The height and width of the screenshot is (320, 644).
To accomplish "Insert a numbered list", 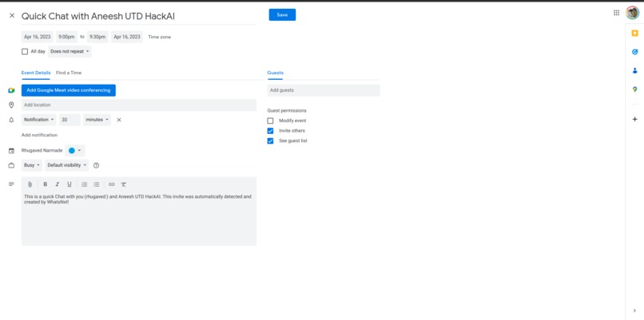I will click(x=84, y=184).
